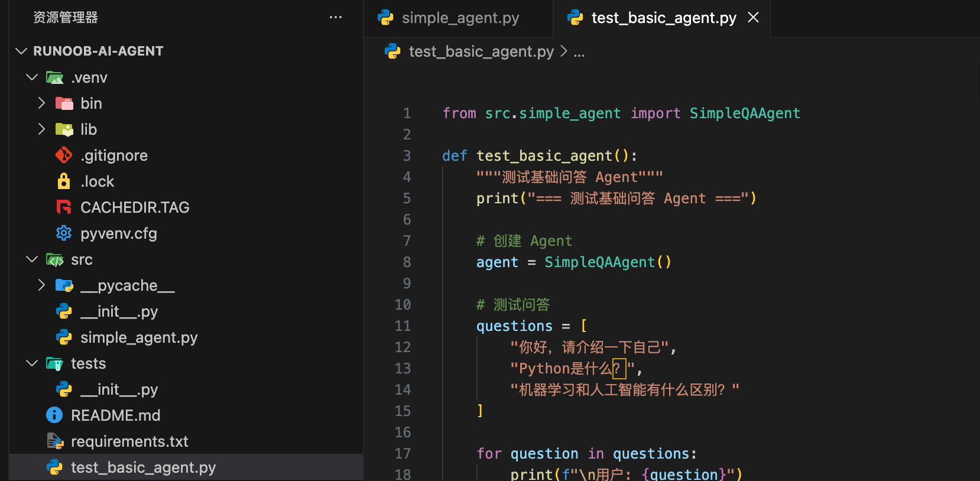980x481 pixels.
Task: Select the test_basic_agent.py editor tab
Action: click(663, 18)
